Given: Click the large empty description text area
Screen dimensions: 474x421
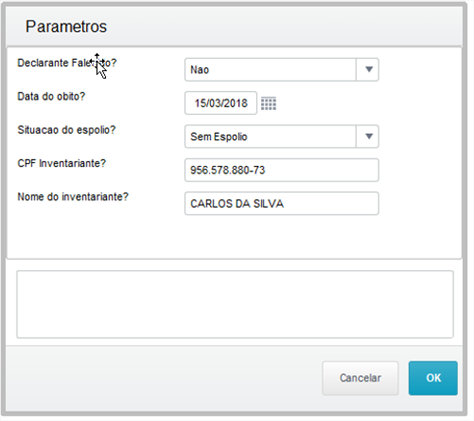Looking at the screenshot, I should pyautogui.click(x=235, y=304).
